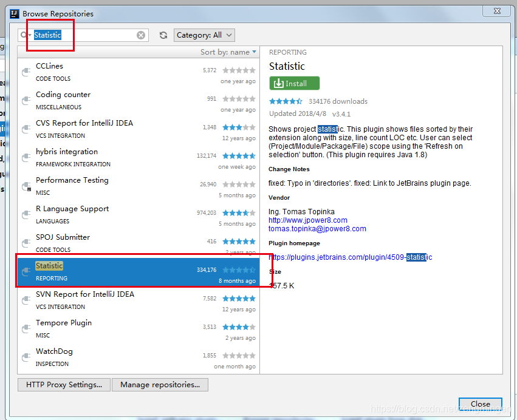Select the Performance Testing plugin
Screen dimensions: 517x420
[139, 186]
